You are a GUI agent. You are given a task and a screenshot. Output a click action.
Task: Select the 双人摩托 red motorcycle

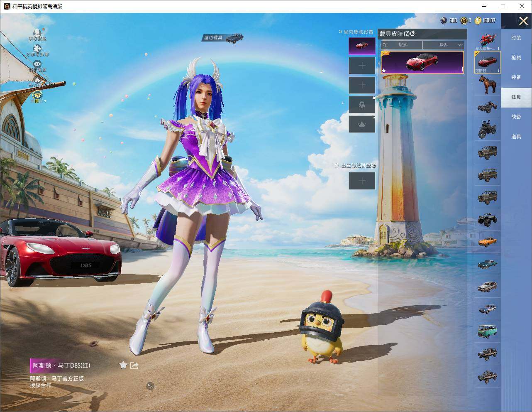click(x=487, y=41)
